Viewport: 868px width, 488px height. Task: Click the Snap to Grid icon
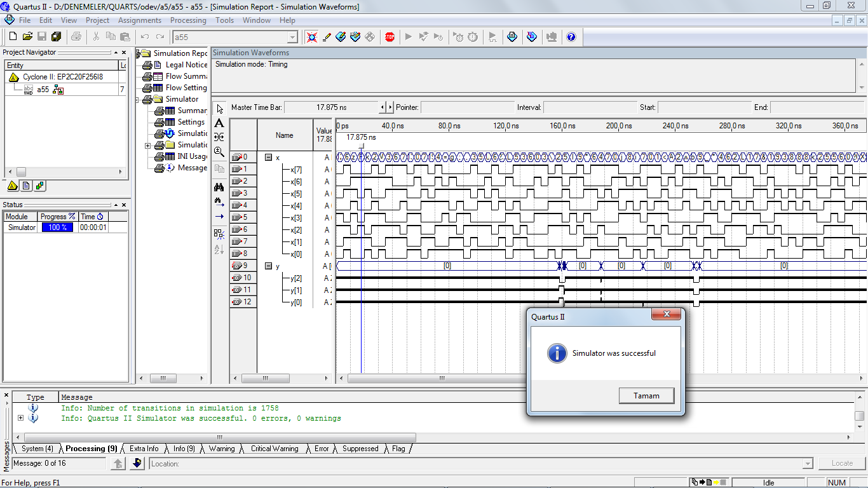tap(219, 234)
